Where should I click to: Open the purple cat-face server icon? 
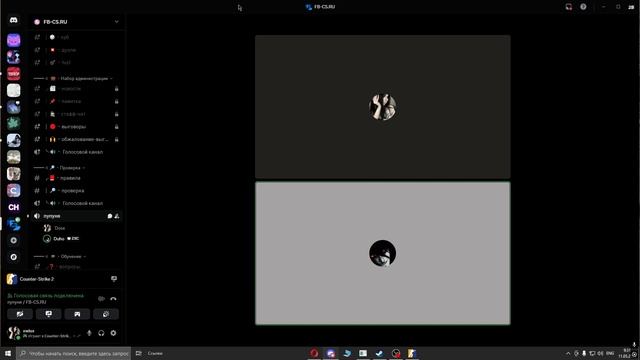point(13,40)
